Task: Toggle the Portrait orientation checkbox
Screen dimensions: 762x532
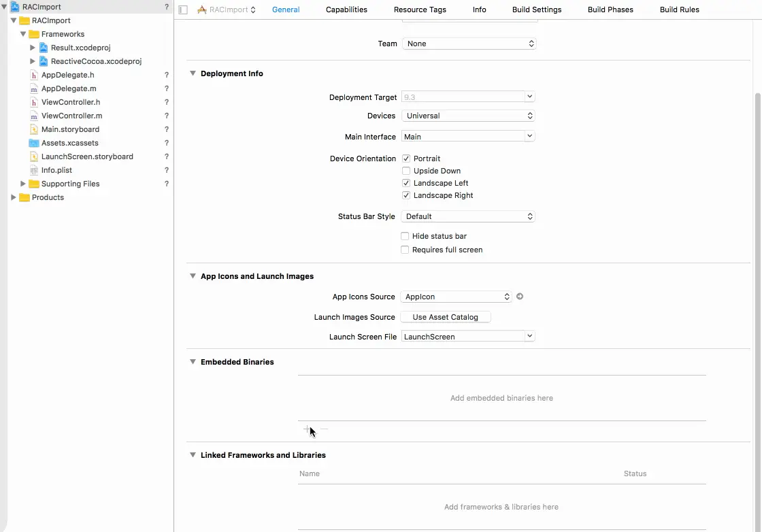Action: point(406,159)
